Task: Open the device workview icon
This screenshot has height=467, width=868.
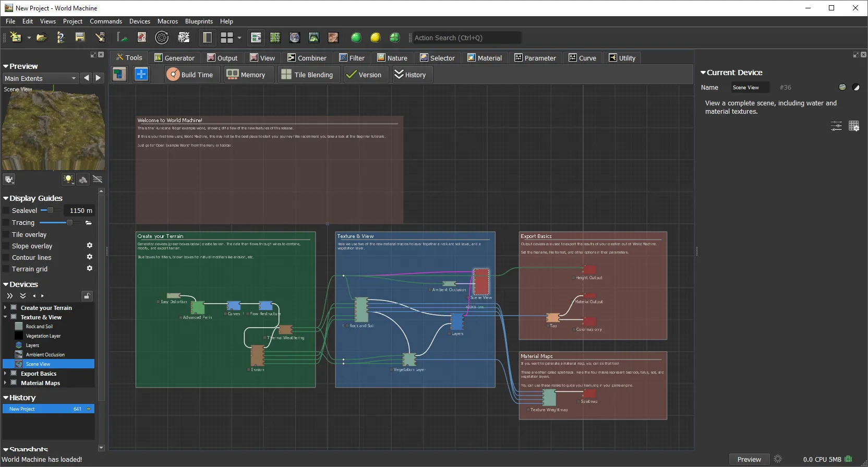Action: coord(256,38)
